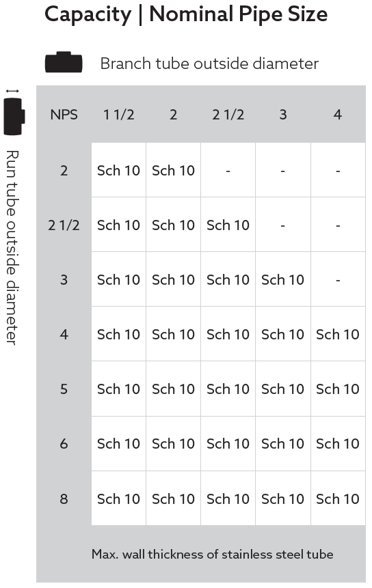Image resolution: width=372 pixels, height=588 pixels.
Task: Click Sch 10 cell for run 6, branch 3
Action: tap(282, 444)
